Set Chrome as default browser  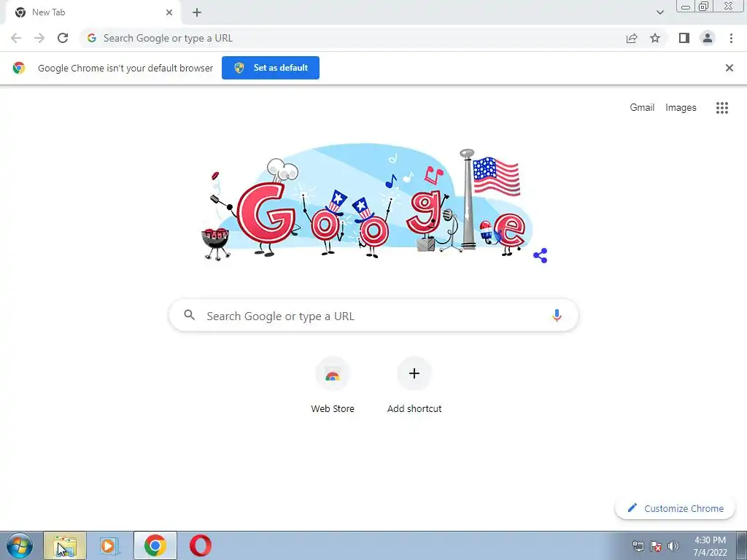click(271, 68)
